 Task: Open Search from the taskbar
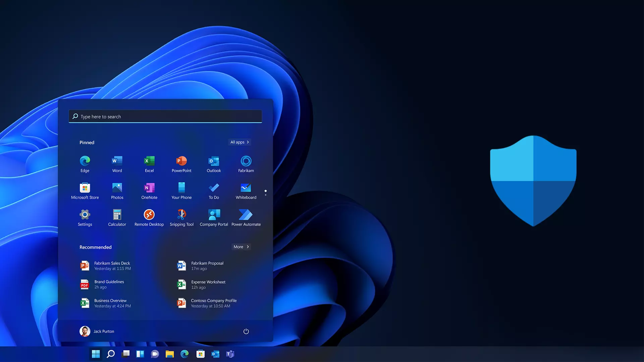pos(111,354)
